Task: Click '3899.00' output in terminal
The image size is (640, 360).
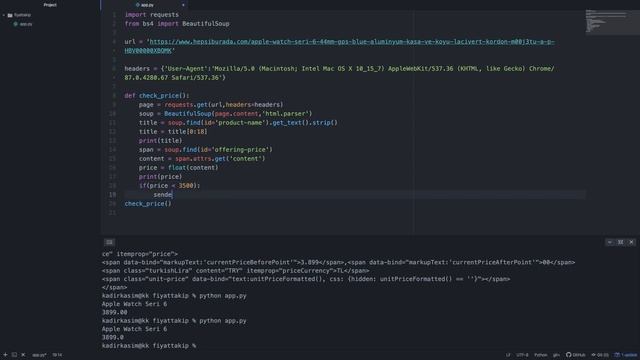Action: coord(115,312)
